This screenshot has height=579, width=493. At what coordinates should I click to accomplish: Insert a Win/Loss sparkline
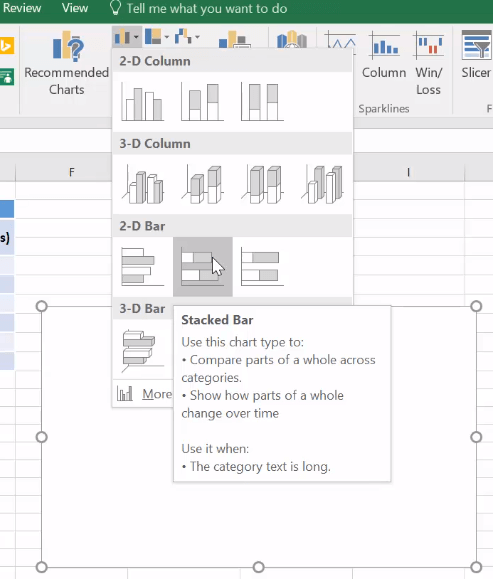pyautogui.click(x=428, y=63)
